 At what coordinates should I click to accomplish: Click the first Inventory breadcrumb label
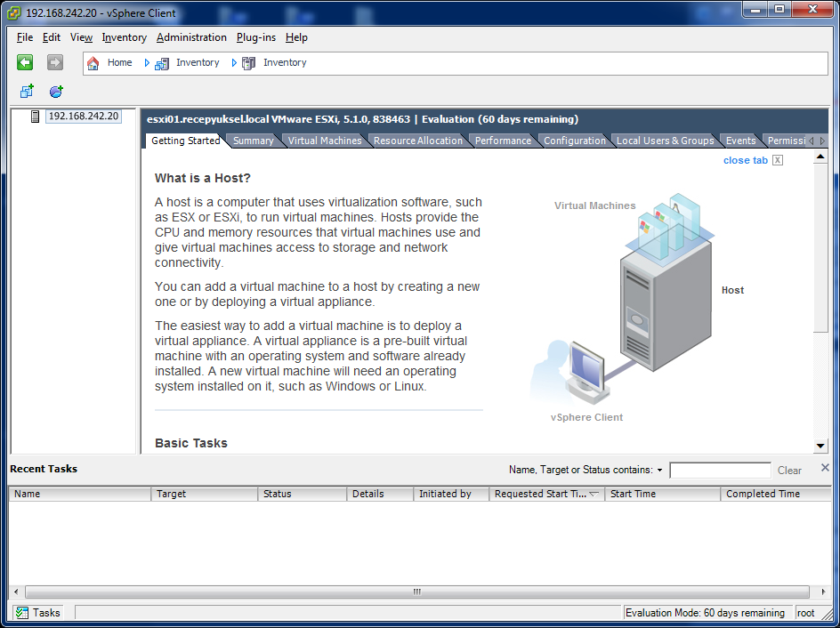pyautogui.click(x=198, y=62)
